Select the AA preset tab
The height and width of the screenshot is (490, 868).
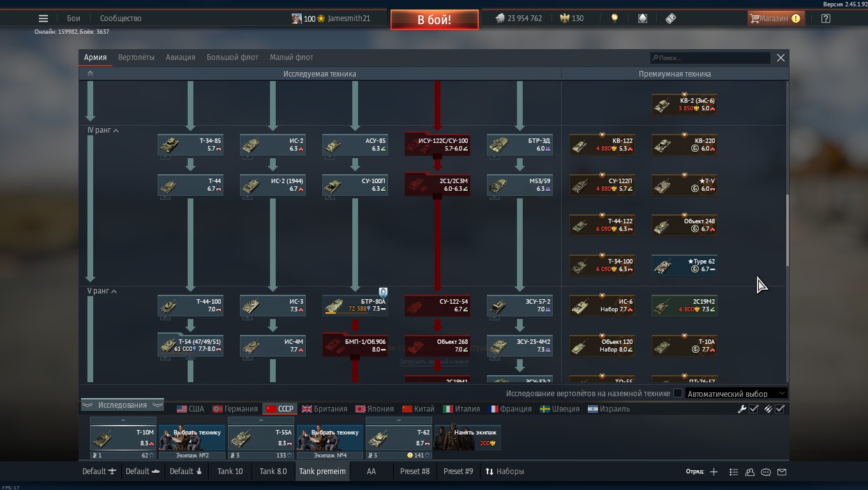(371, 471)
